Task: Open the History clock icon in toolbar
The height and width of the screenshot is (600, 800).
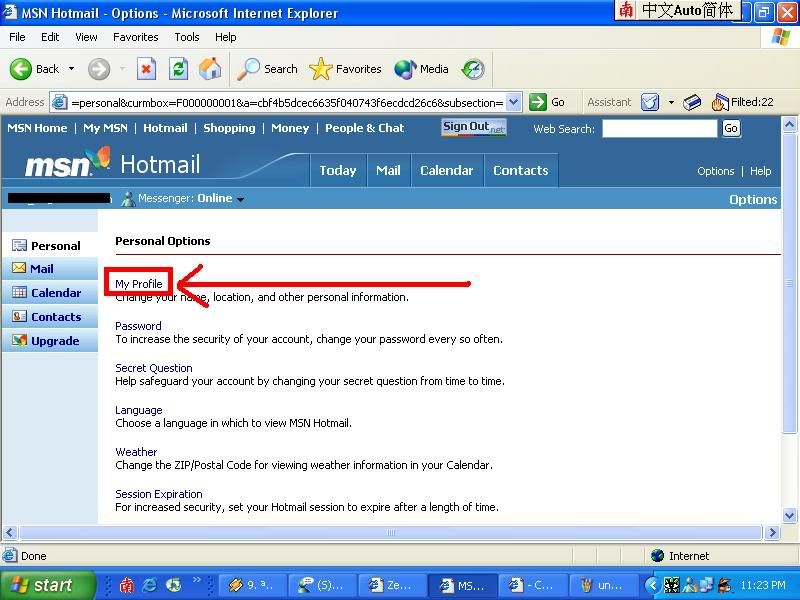Action: pyautogui.click(x=473, y=69)
